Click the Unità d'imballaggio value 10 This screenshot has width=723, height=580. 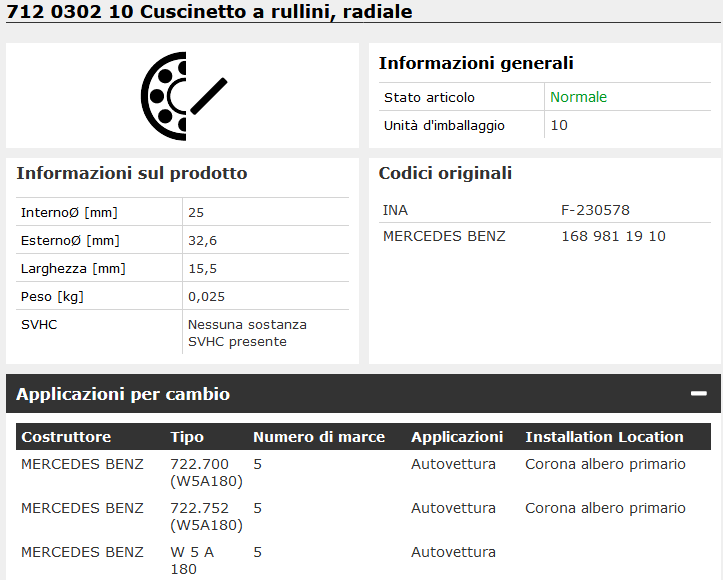pos(559,125)
